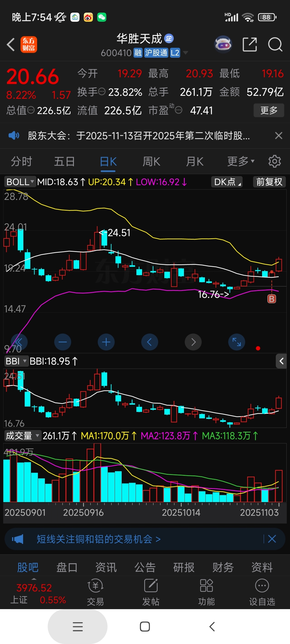
Task: Enter fullscreen landscape chart
Action: tap(237, 342)
